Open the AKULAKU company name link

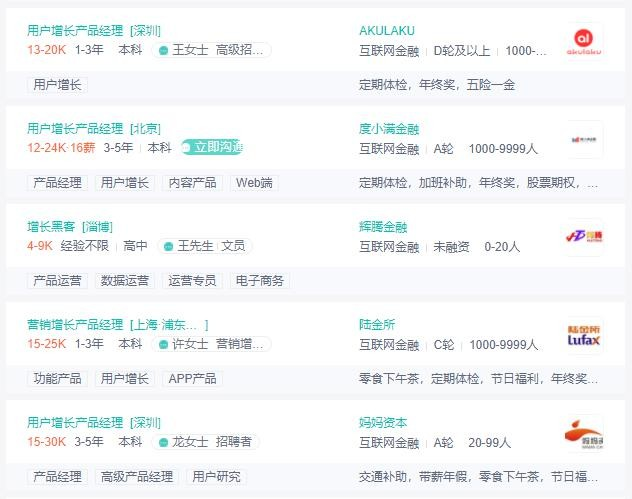click(386, 31)
